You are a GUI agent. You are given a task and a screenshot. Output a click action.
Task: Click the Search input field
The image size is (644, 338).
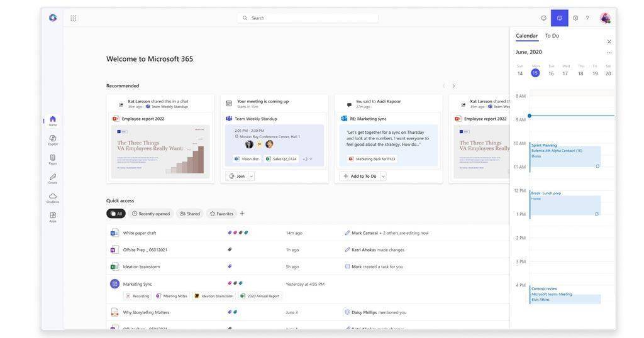tap(307, 18)
